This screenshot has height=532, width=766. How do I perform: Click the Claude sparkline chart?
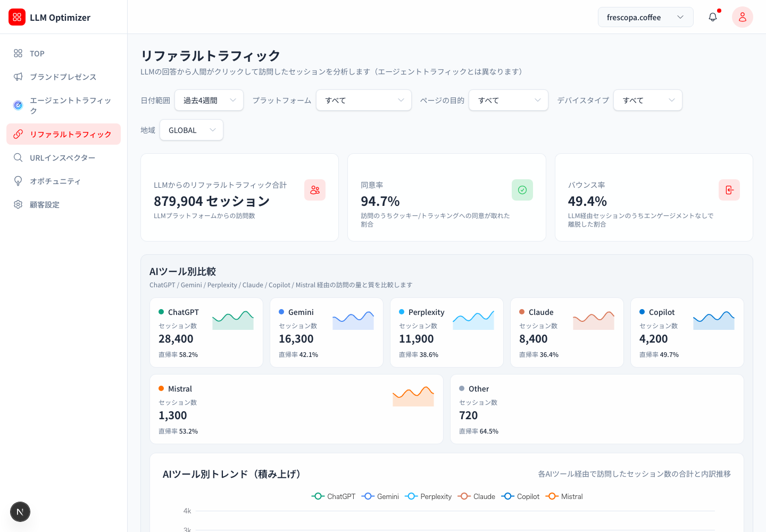pyautogui.click(x=594, y=319)
